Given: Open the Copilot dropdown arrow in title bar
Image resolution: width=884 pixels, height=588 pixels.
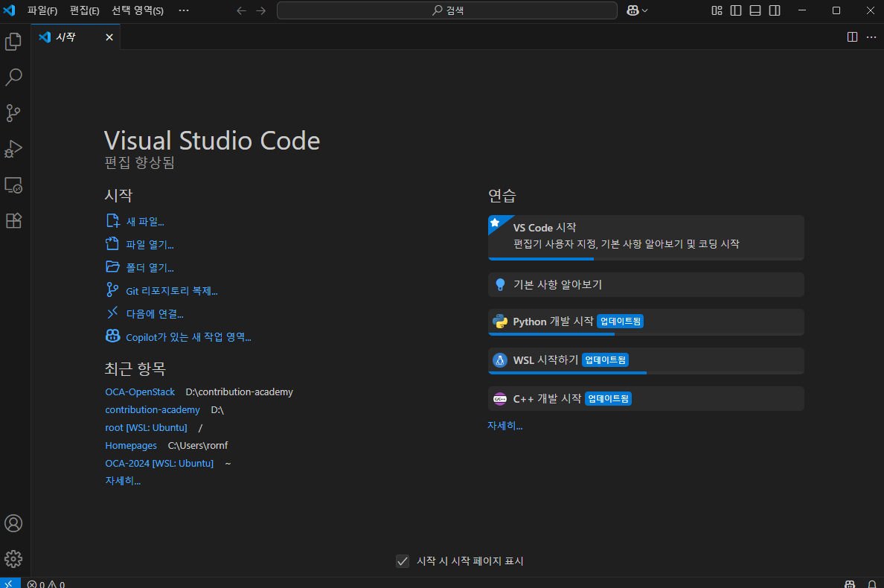Looking at the screenshot, I should click(645, 10).
